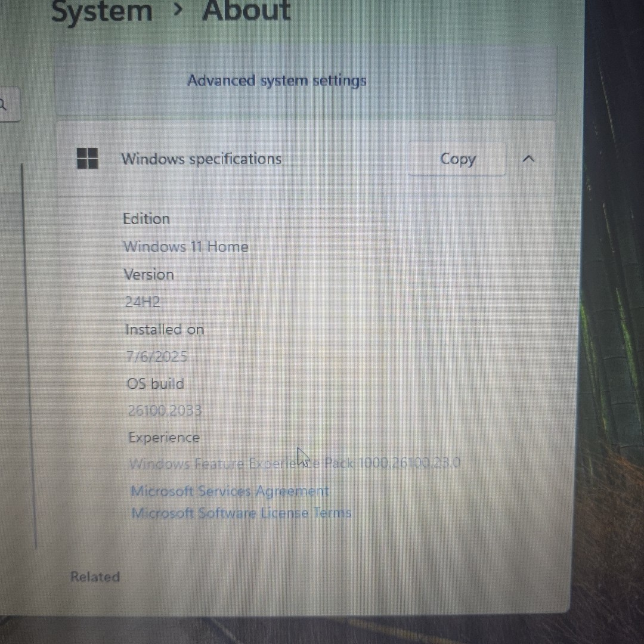Click the Windows specifications heading
Image resolution: width=644 pixels, height=644 pixels.
tap(202, 159)
